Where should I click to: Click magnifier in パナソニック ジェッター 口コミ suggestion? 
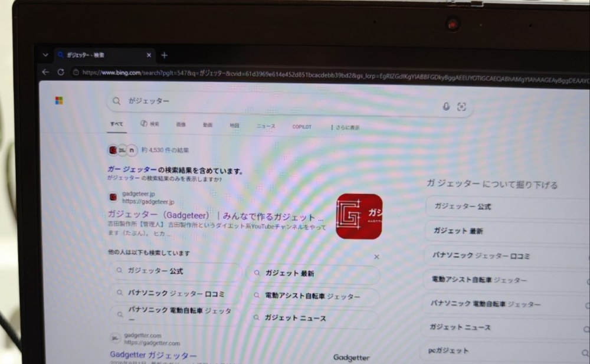click(120, 293)
